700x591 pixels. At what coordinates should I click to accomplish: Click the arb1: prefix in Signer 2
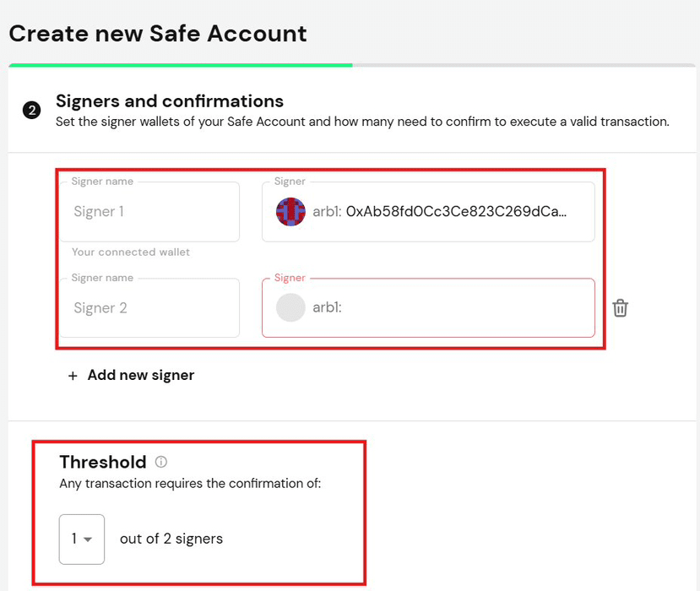pyautogui.click(x=328, y=307)
